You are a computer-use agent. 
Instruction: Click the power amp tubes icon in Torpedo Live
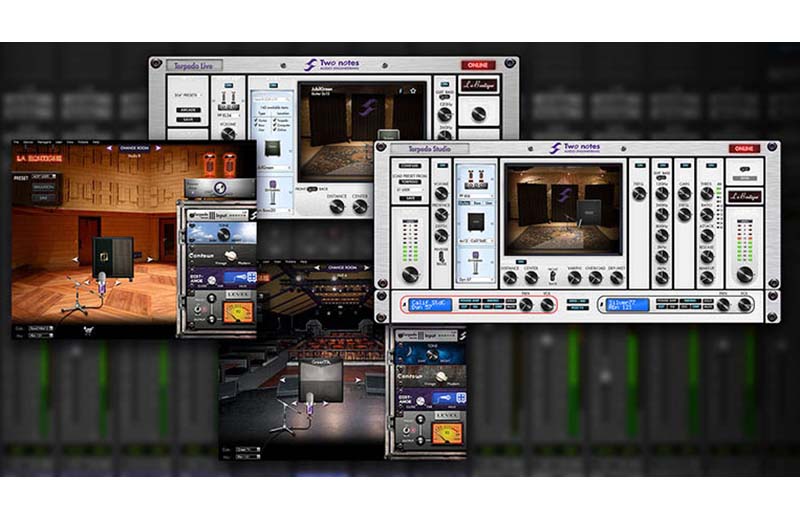228,100
